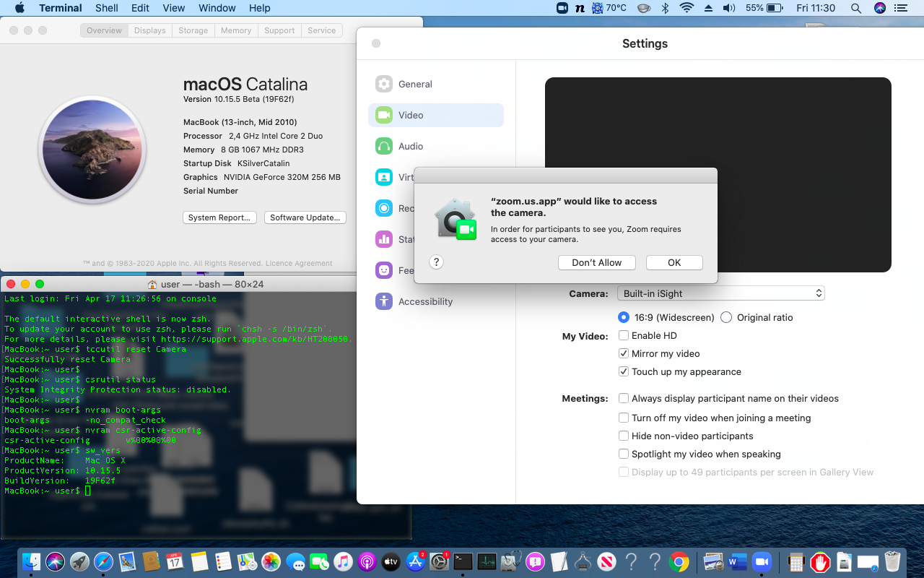
Task: Open Spotlight search magnifier in menu bar
Action: pos(856,8)
